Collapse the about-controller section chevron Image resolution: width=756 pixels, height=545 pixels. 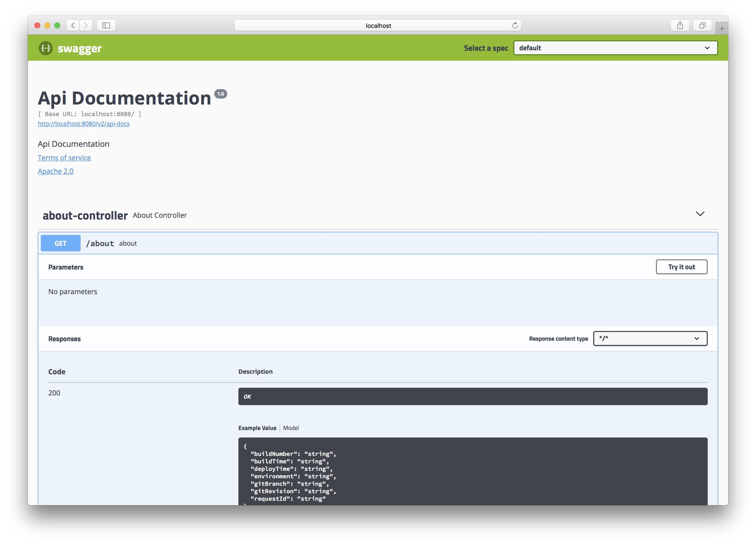700,214
